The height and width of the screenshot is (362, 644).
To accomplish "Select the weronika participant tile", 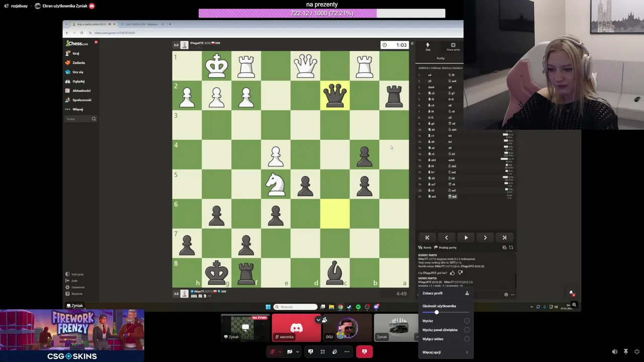I will pos(296,328).
